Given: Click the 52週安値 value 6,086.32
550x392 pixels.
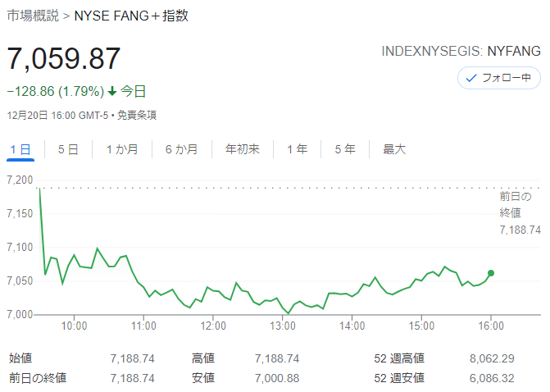Looking at the screenshot, I should click(492, 378).
